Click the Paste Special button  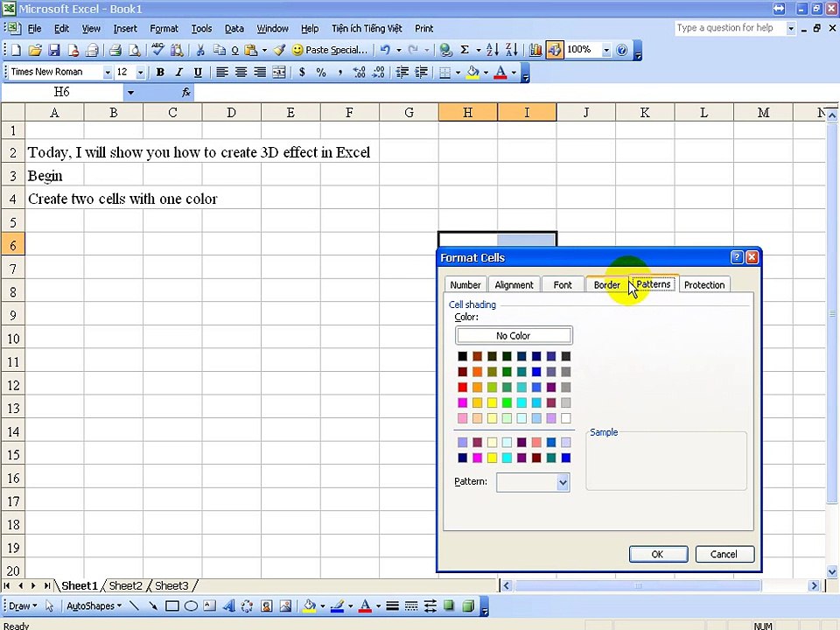pos(330,51)
